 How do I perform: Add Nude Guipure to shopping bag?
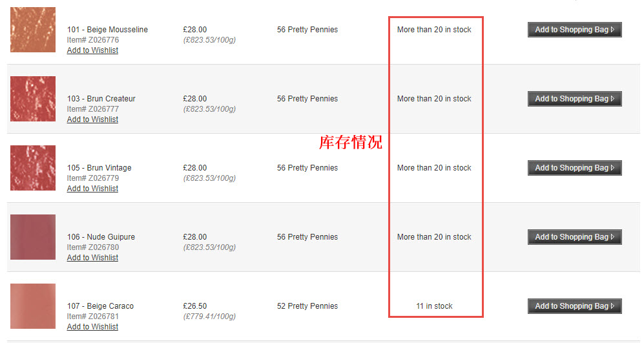point(575,237)
